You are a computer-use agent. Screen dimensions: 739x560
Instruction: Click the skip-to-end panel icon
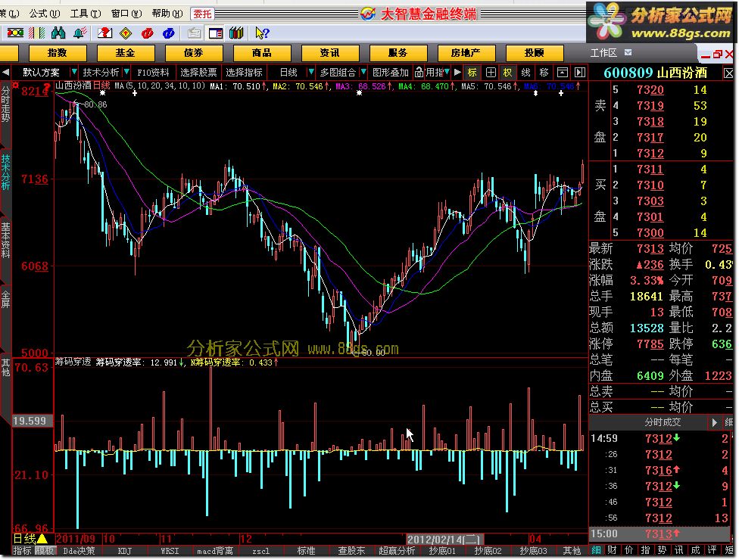(580, 73)
